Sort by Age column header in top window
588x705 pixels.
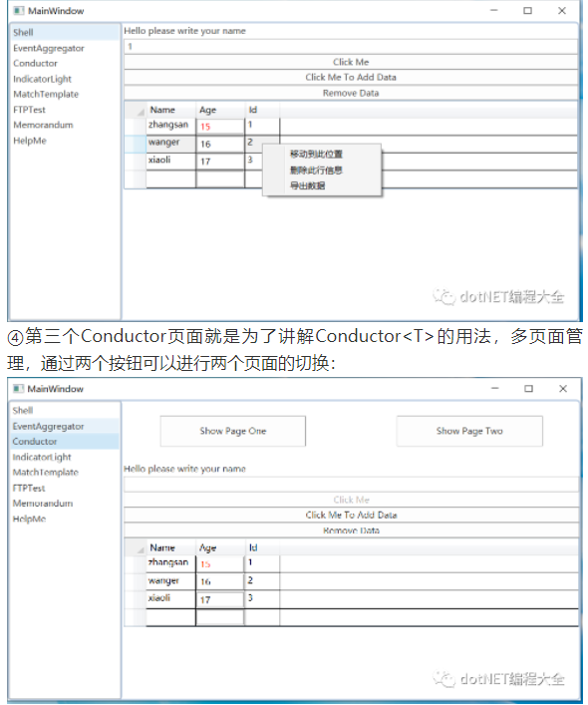[220, 110]
